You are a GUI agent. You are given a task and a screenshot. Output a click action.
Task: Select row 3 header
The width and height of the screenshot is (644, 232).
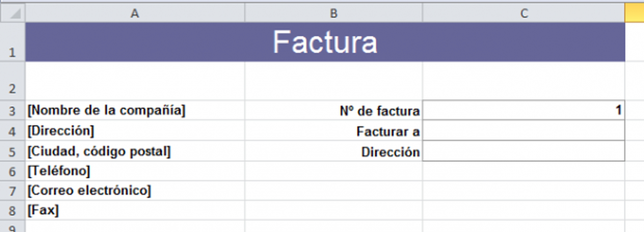(x=12, y=111)
